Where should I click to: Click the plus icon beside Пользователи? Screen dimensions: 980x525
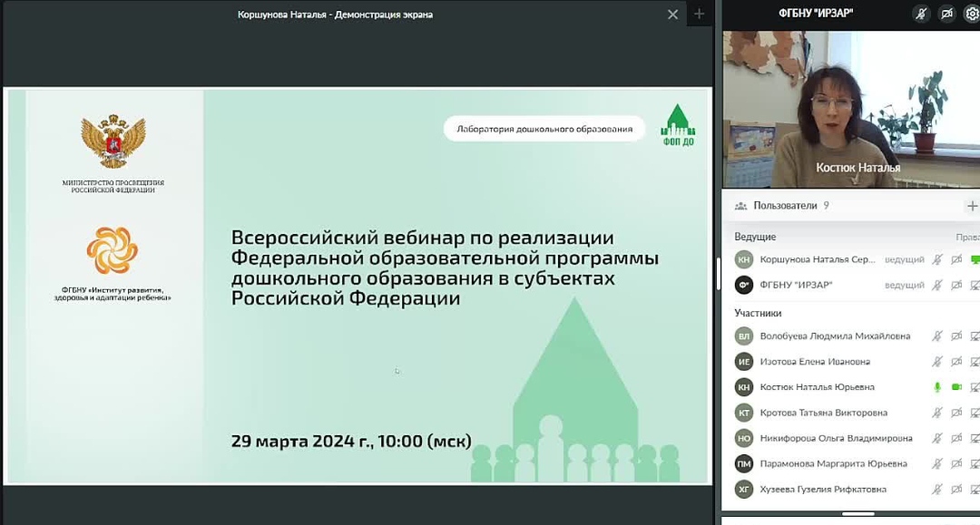[x=973, y=206]
